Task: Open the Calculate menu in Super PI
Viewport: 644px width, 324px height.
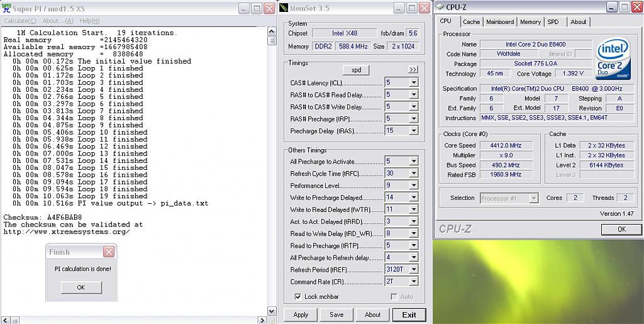Action: coord(20,21)
